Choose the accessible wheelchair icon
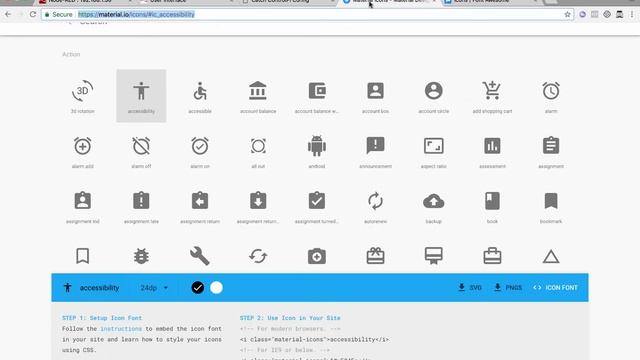This screenshot has height=360, width=640. point(200,91)
